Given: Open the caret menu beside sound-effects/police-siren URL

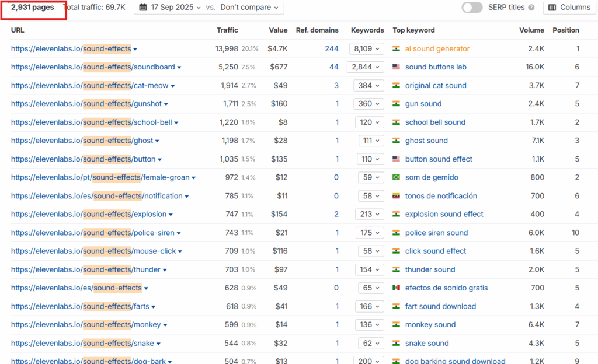Looking at the screenshot, I should click(x=179, y=233).
